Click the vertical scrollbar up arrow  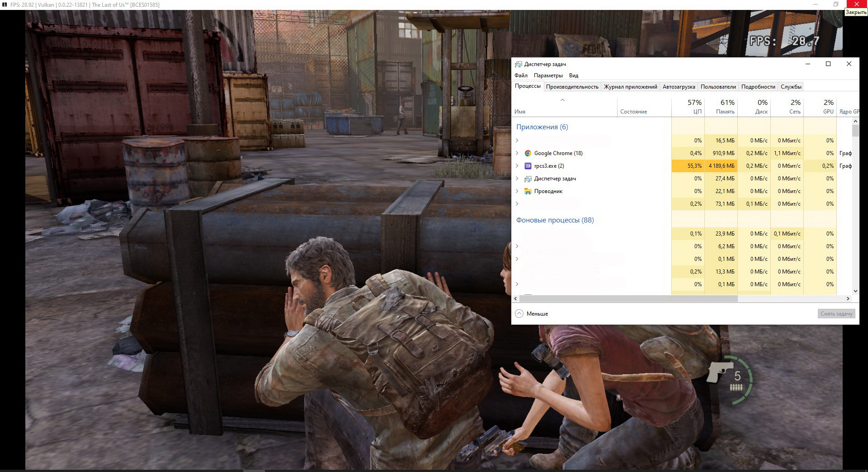[855, 121]
